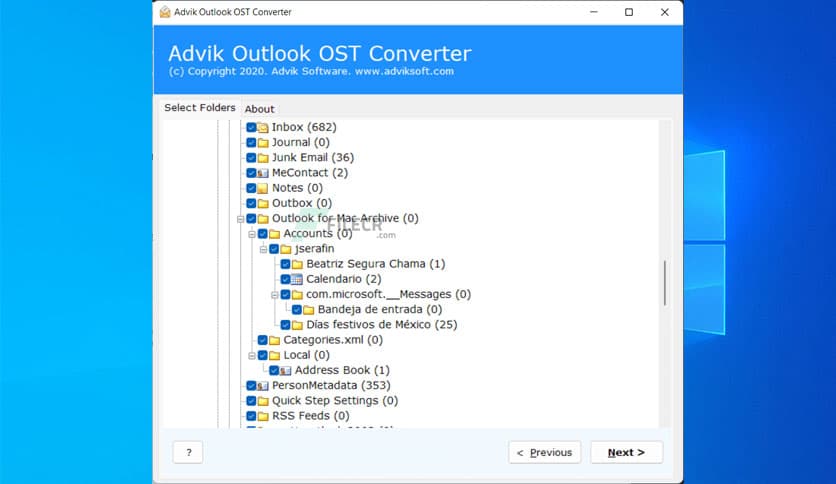Click the Calendario calendar icon
This screenshot has height=484, width=836.
click(x=298, y=279)
